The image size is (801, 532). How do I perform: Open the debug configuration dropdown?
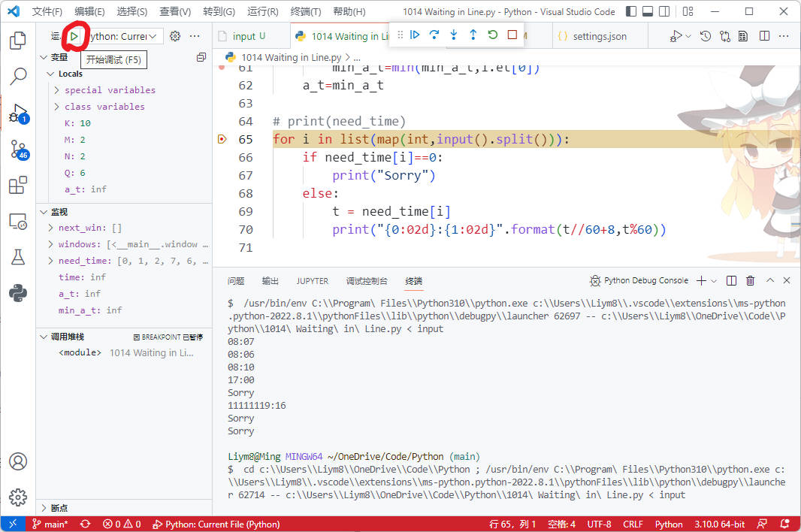pyautogui.click(x=122, y=36)
